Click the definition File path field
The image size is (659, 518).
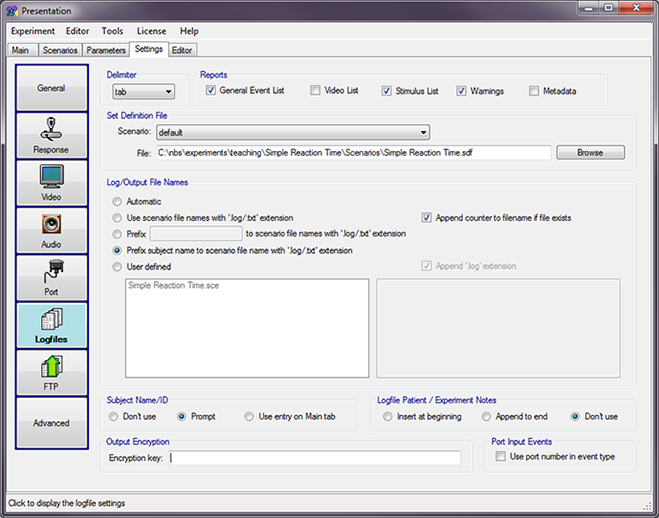(x=353, y=153)
